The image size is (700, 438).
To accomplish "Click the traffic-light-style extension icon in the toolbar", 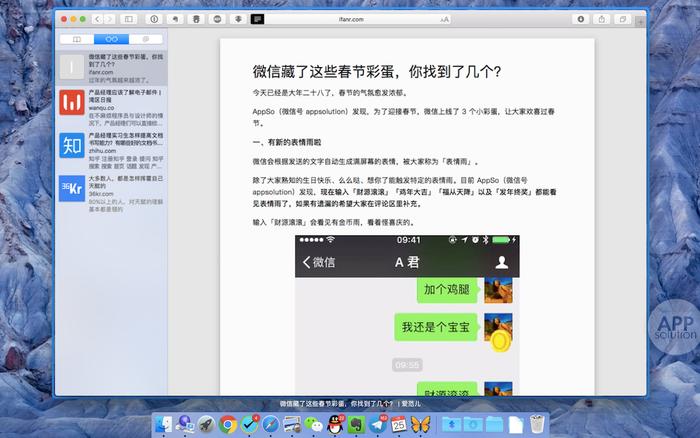I will click(x=196, y=19).
